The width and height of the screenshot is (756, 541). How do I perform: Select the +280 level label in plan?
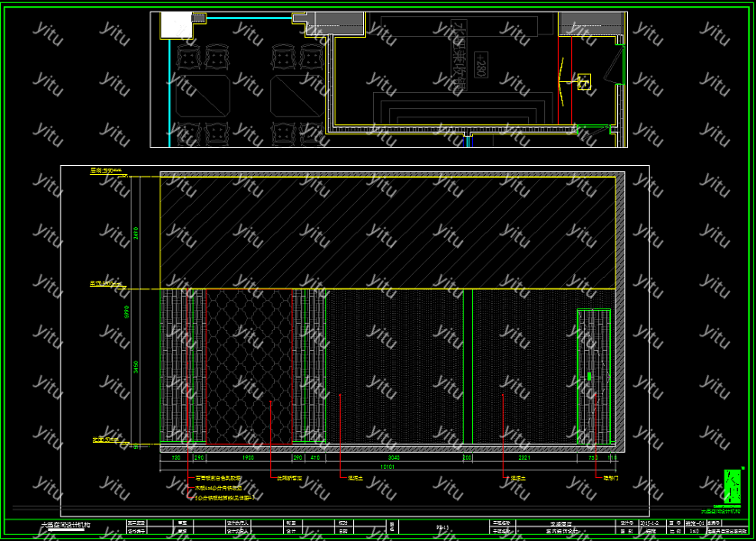[x=481, y=65]
